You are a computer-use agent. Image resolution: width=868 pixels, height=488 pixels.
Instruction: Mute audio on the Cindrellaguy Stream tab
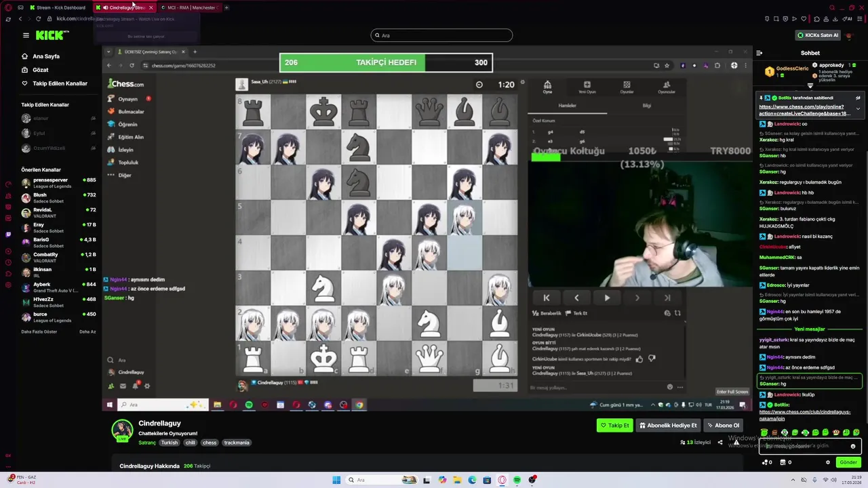105,7
